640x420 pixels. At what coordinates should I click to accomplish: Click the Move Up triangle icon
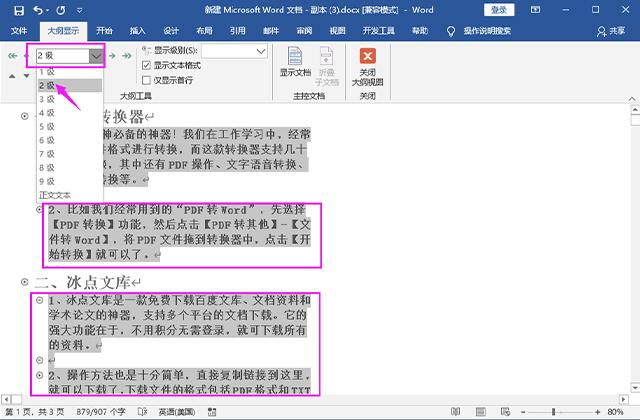coord(12,76)
